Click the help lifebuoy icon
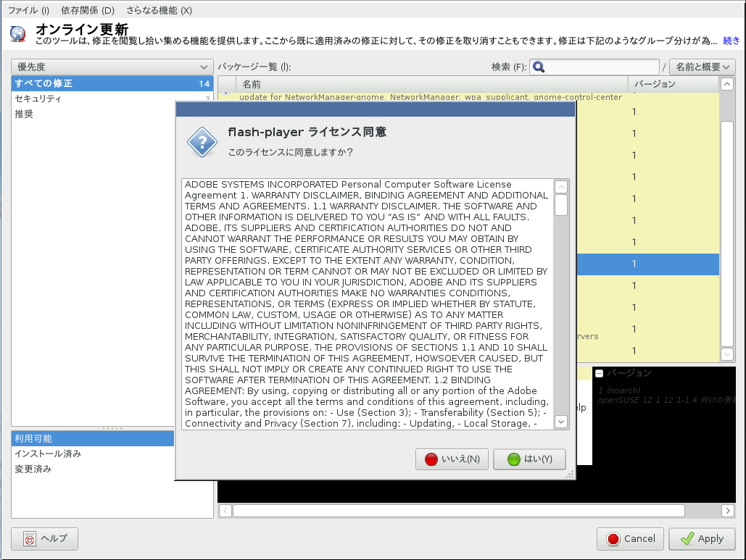Screen dimensions: 746x560 click(30, 539)
